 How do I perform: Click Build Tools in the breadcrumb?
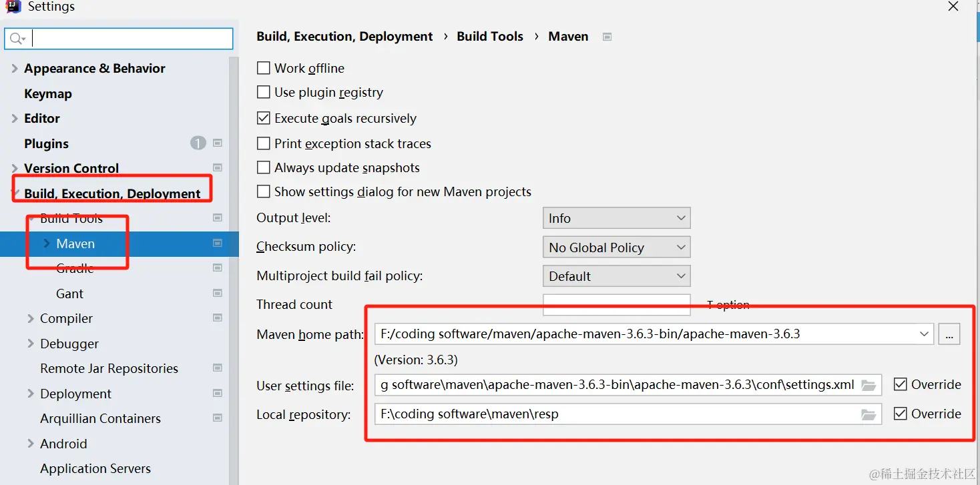pos(490,37)
